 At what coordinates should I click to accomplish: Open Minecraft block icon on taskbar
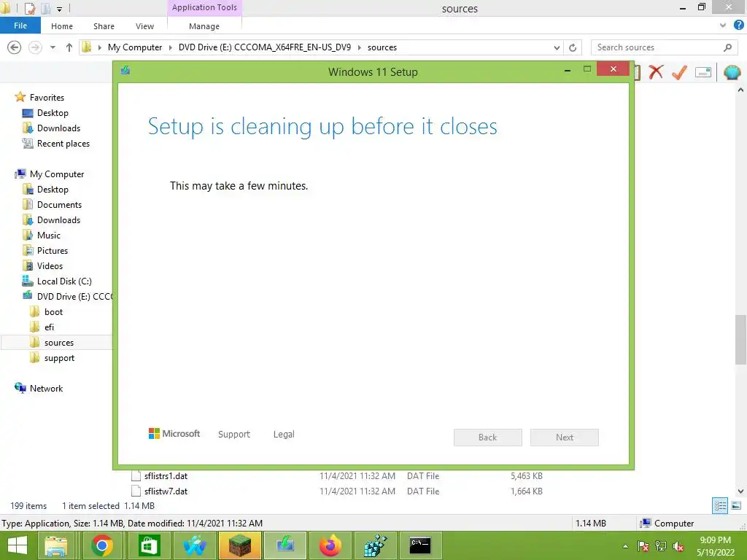pyautogui.click(x=240, y=545)
